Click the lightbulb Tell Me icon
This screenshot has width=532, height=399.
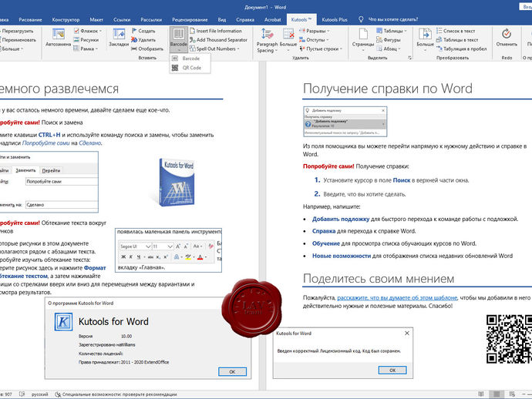[x=361, y=20]
